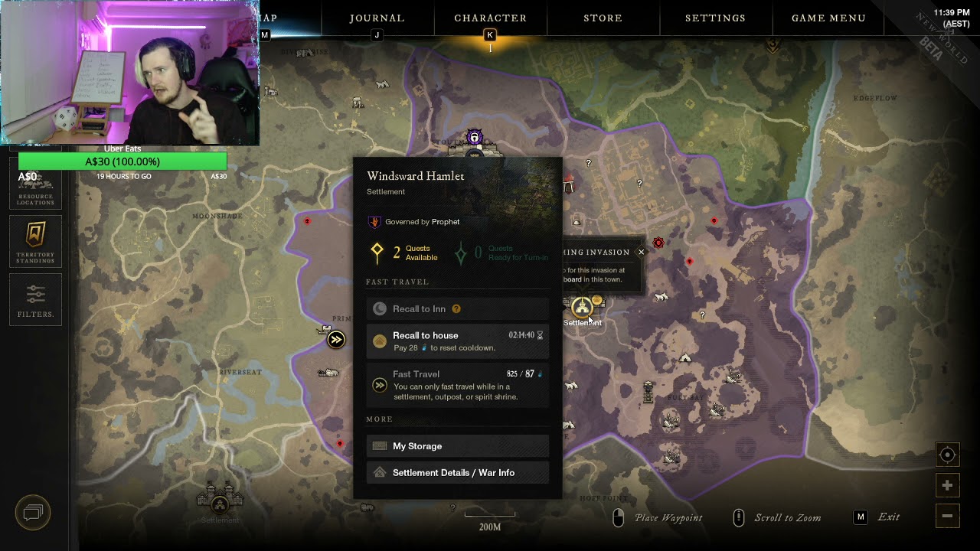Open Settlement Details / War Info

(458, 473)
